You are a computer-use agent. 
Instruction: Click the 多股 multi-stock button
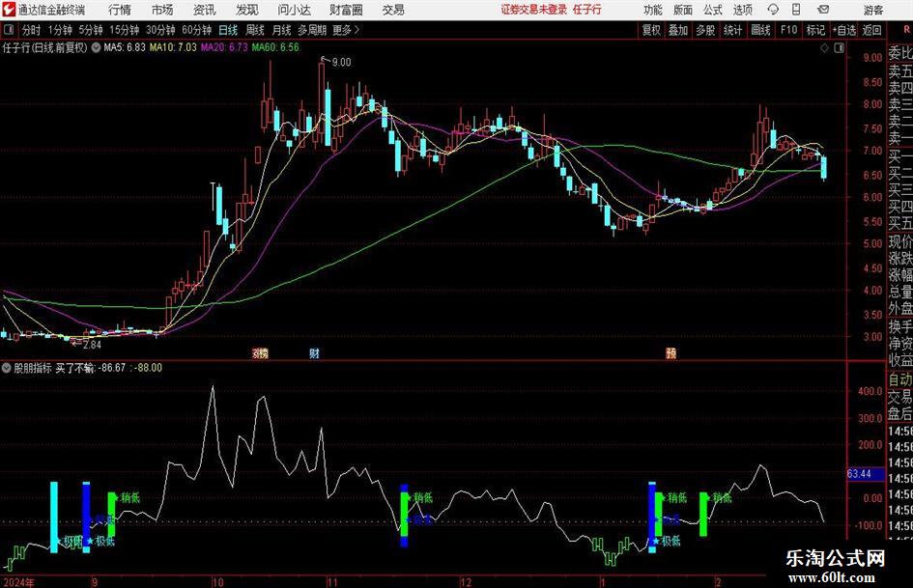point(705,30)
